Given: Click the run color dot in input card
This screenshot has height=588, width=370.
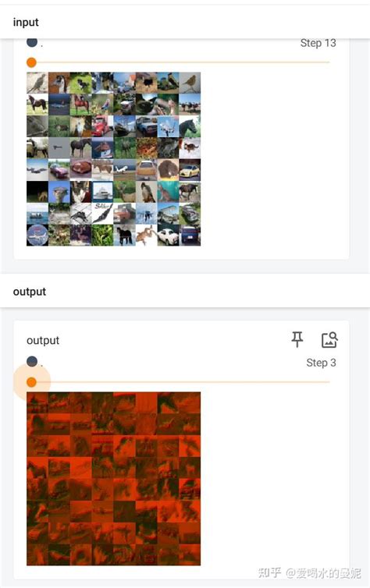Looking at the screenshot, I should pyautogui.click(x=32, y=42).
